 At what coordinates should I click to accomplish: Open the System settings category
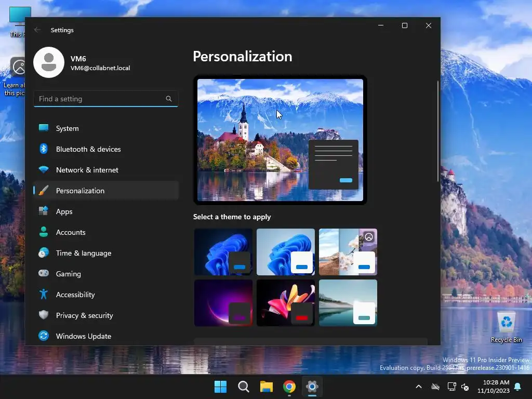coord(106,128)
